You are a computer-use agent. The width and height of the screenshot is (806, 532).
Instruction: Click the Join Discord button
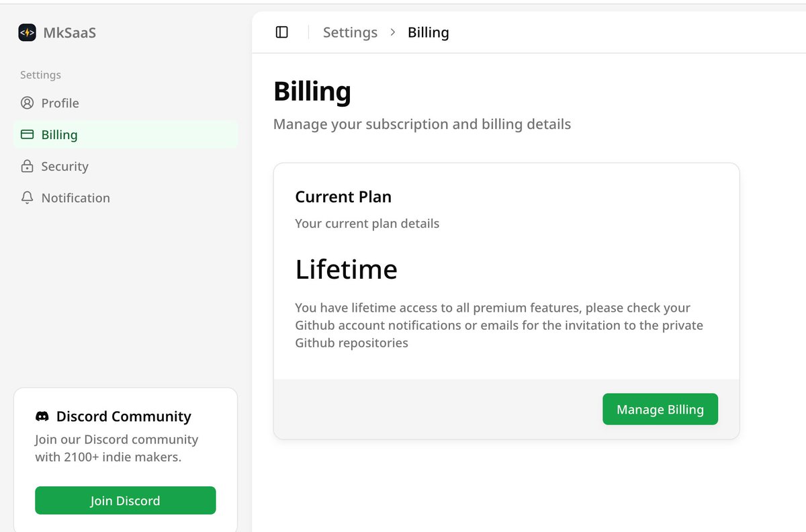point(126,500)
